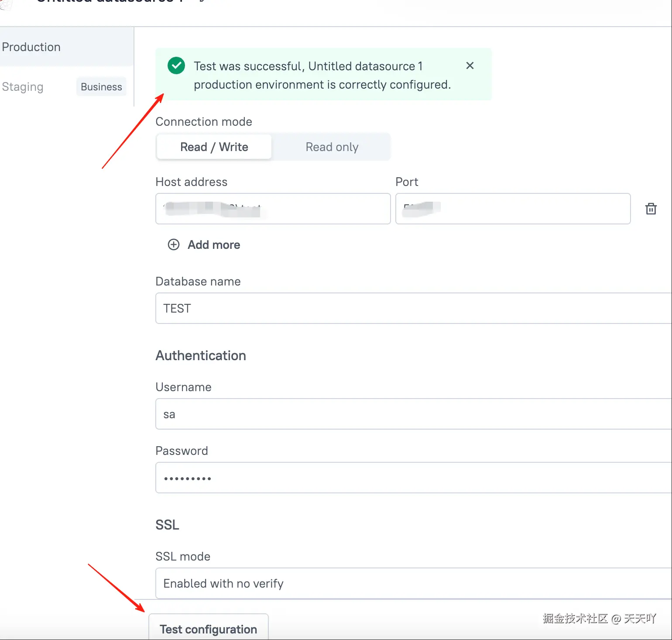This screenshot has width=672, height=640.
Task: Click the Add more text label
Action: click(x=214, y=245)
